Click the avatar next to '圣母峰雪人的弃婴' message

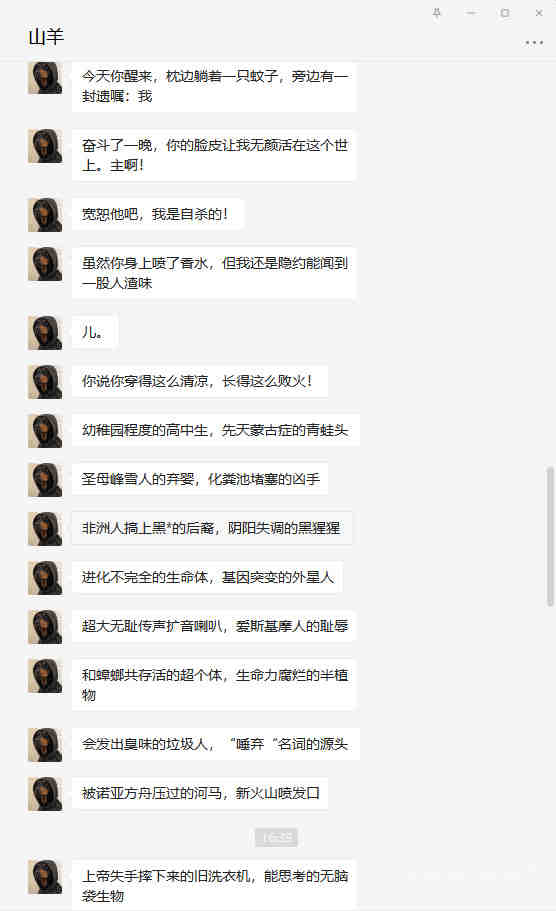point(45,480)
